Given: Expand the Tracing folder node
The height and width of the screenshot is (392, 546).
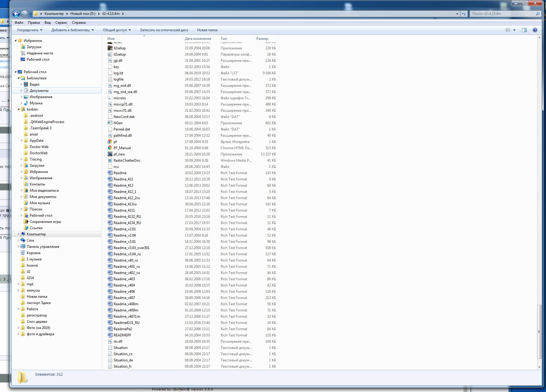Looking at the screenshot, I should coord(21,159).
